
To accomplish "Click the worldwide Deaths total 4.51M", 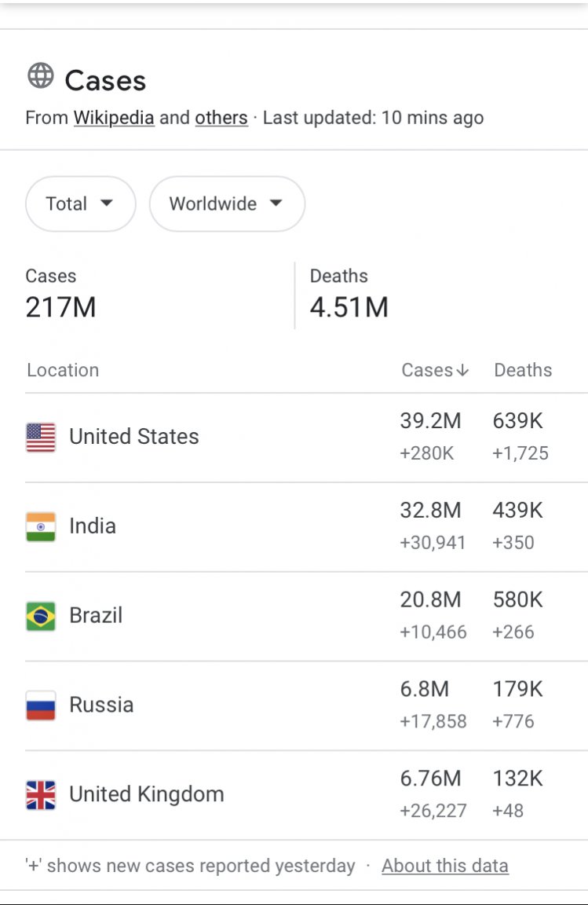I will point(349,307).
